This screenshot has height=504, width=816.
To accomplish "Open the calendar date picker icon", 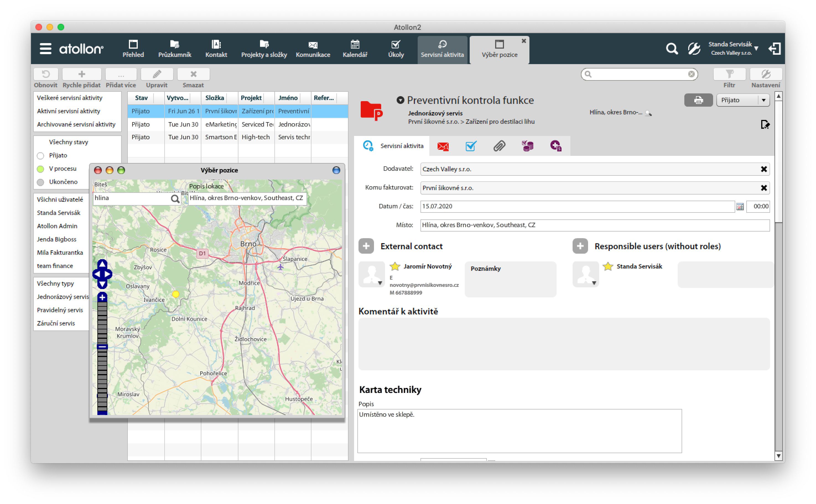I will [x=740, y=207].
